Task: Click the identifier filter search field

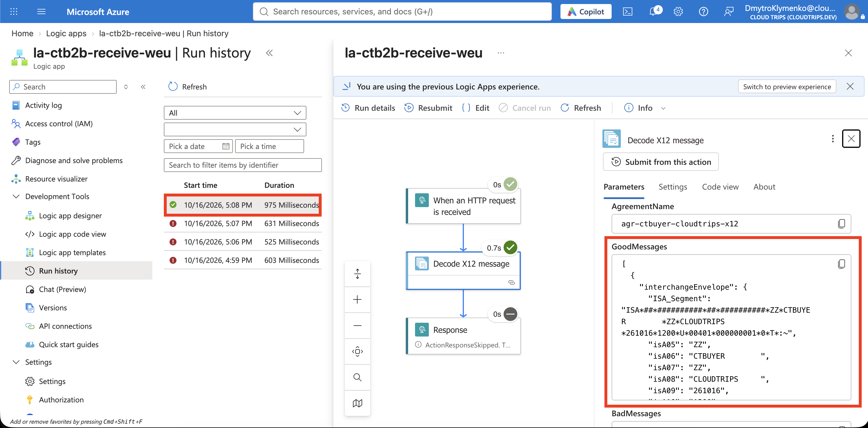Action: pos(243,165)
